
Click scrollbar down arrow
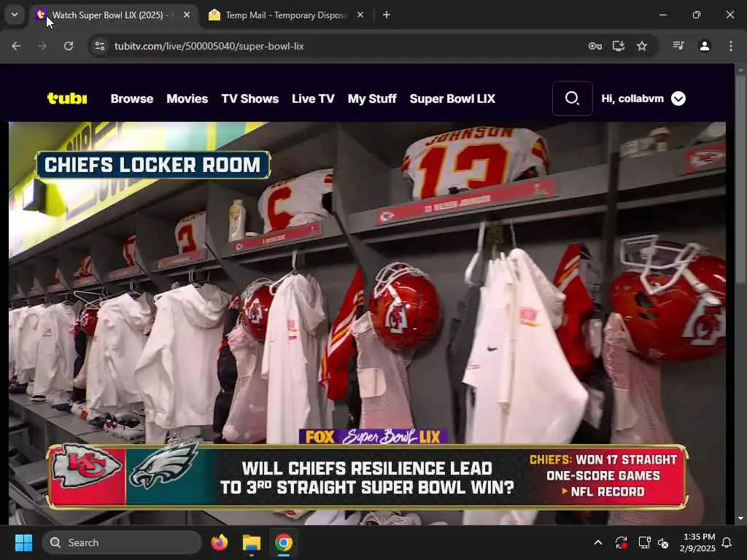click(x=740, y=518)
